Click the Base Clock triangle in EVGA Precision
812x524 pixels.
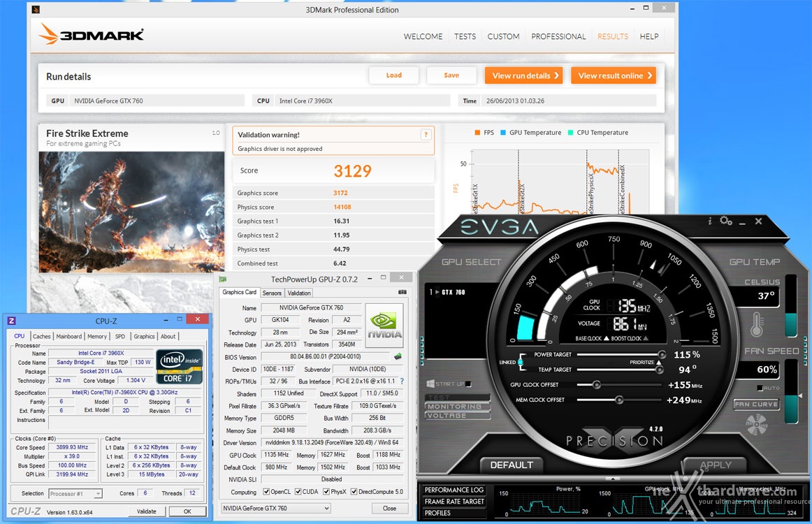[x=607, y=339]
